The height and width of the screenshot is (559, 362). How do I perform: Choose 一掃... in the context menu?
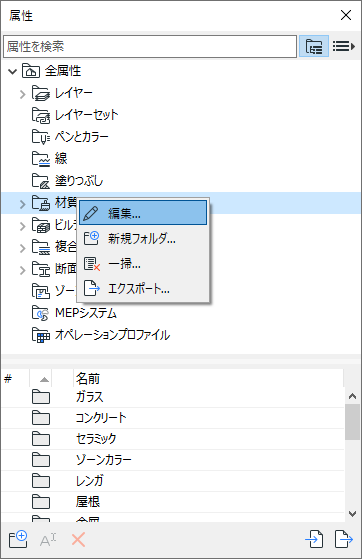(143, 263)
